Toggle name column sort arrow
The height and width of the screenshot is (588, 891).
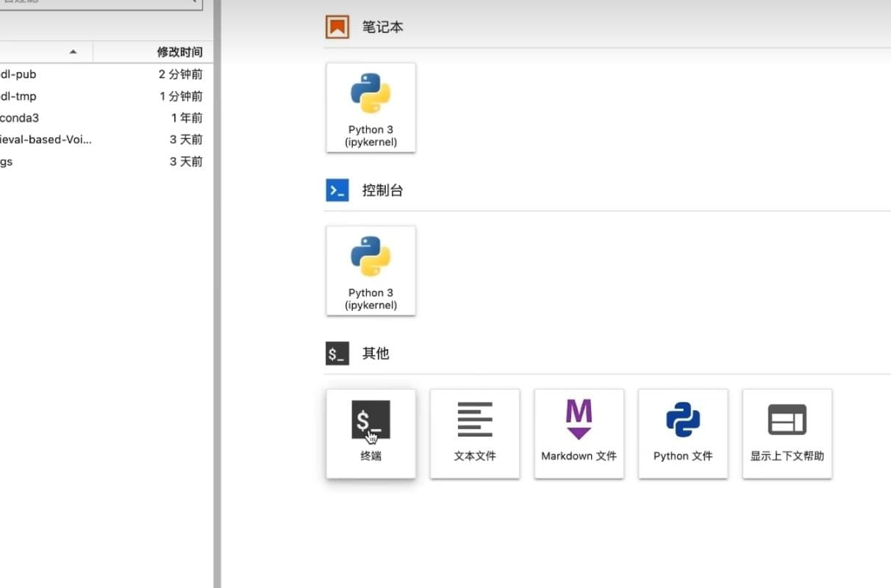72,52
